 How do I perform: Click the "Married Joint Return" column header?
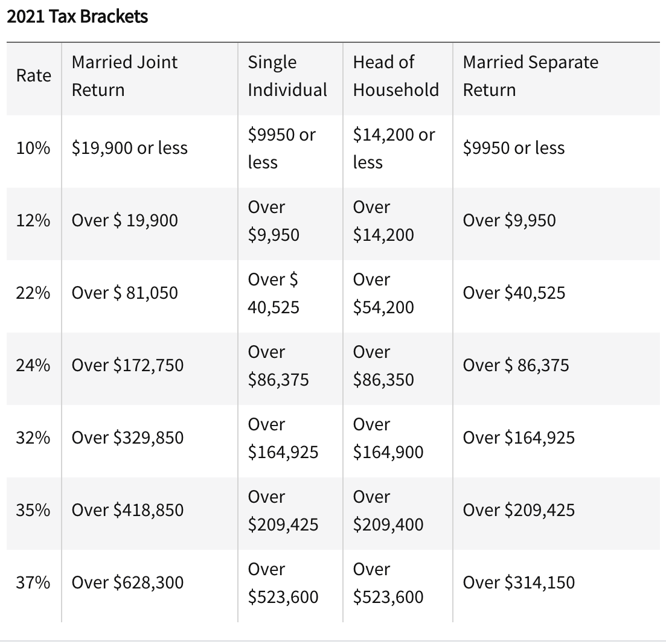point(124,76)
